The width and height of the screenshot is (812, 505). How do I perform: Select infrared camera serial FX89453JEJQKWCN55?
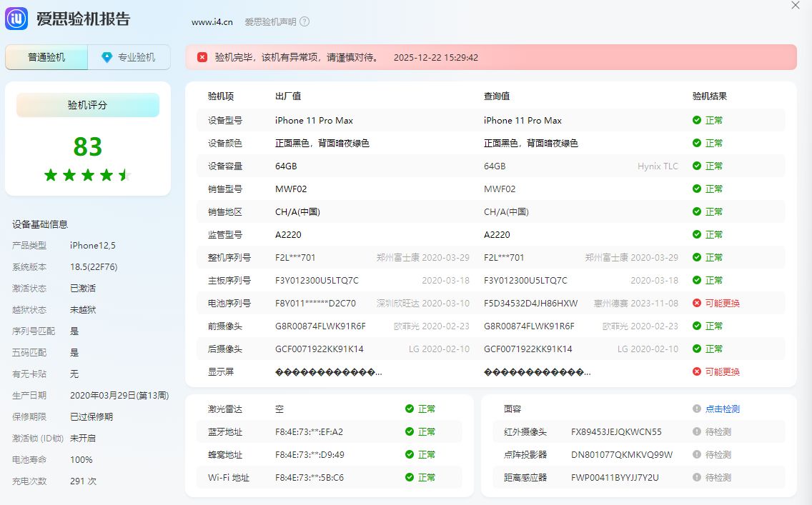[616, 431]
